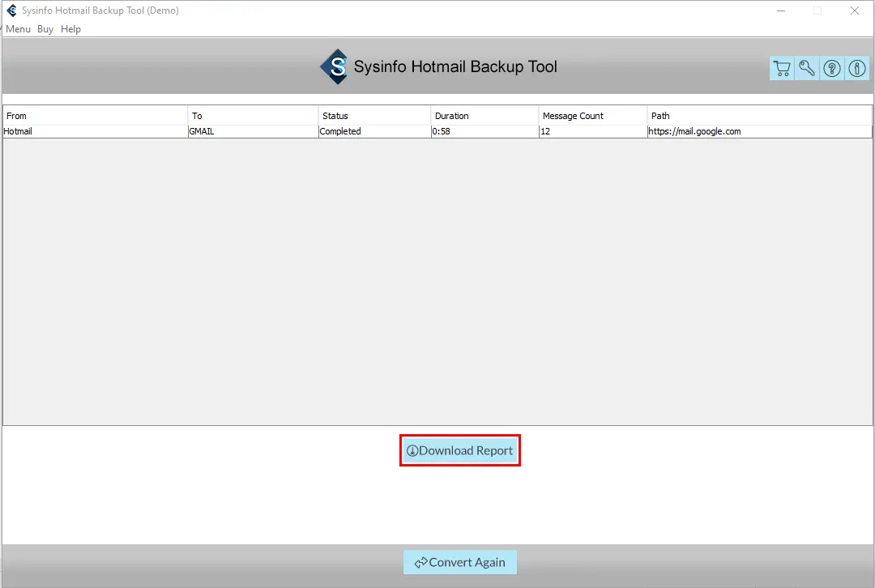
Task: Click the info about icon
Action: [857, 69]
